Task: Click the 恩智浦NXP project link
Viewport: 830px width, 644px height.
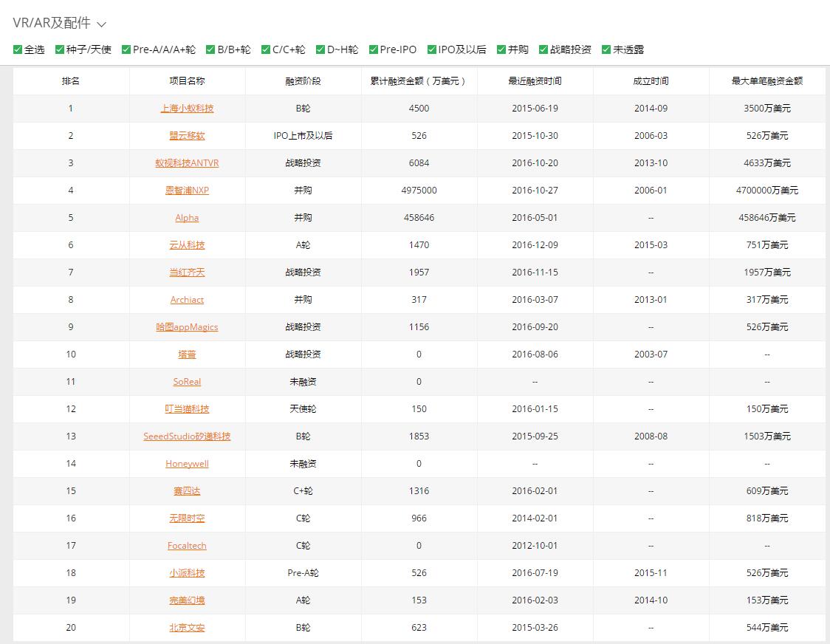Action: click(187, 191)
